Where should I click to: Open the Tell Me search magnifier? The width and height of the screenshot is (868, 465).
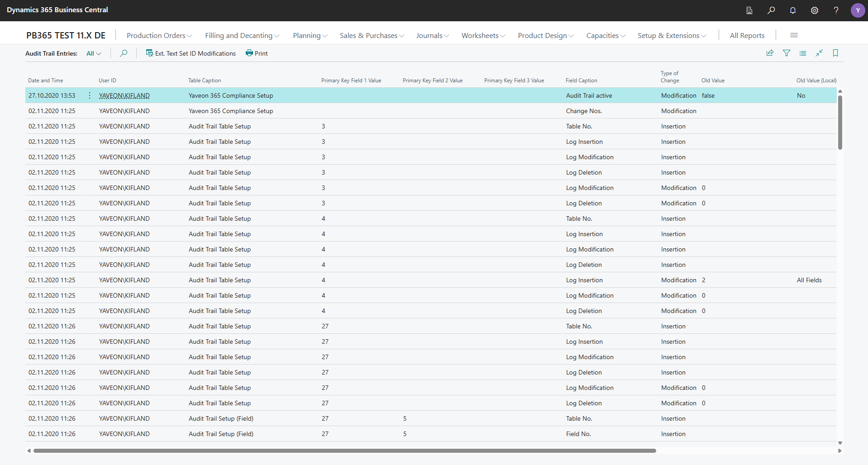pos(771,10)
